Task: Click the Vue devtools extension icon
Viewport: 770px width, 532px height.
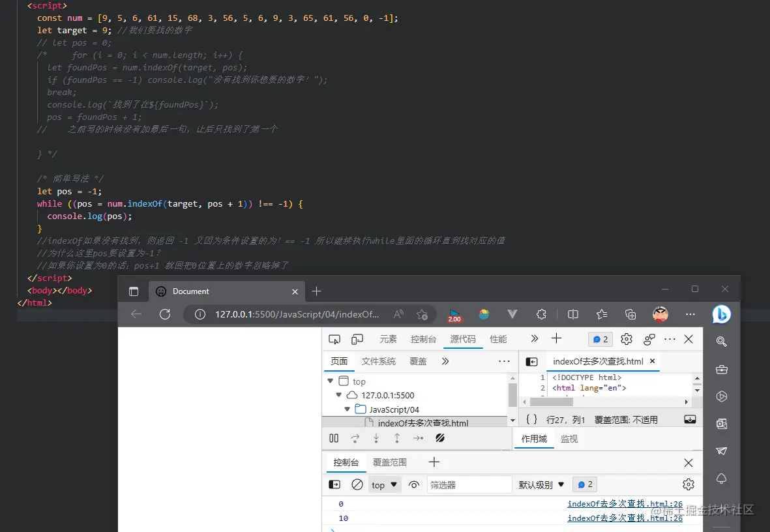Action: pyautogui.click(x=512, y=314)
